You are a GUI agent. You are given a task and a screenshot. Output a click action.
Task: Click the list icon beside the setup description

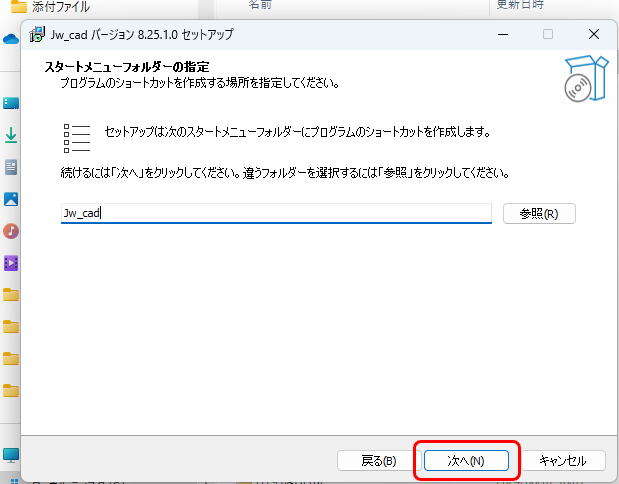click(76, 138)
